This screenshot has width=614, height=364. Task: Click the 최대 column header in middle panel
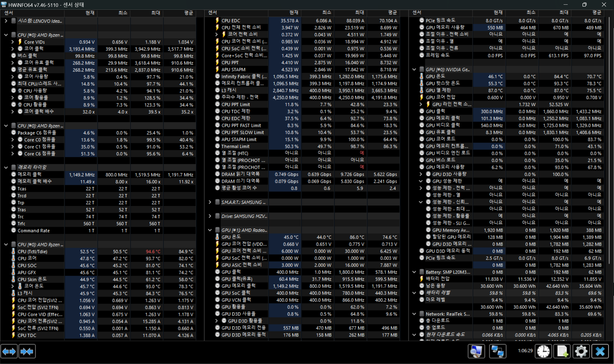(x=359, y=13)
